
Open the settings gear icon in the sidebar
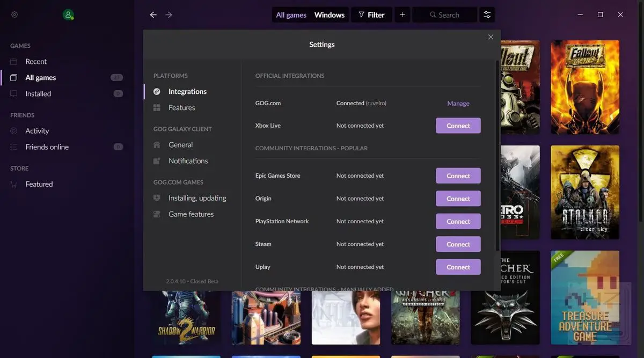[x=14, y=14]
